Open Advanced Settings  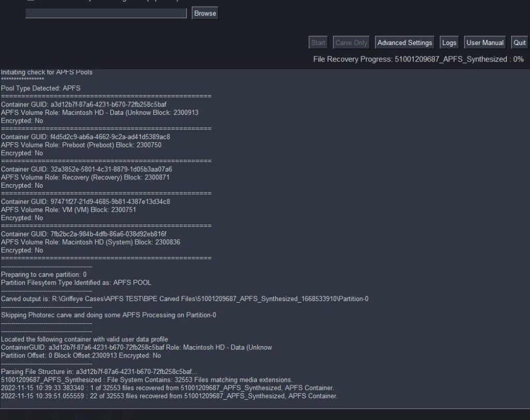click(405, 42)
